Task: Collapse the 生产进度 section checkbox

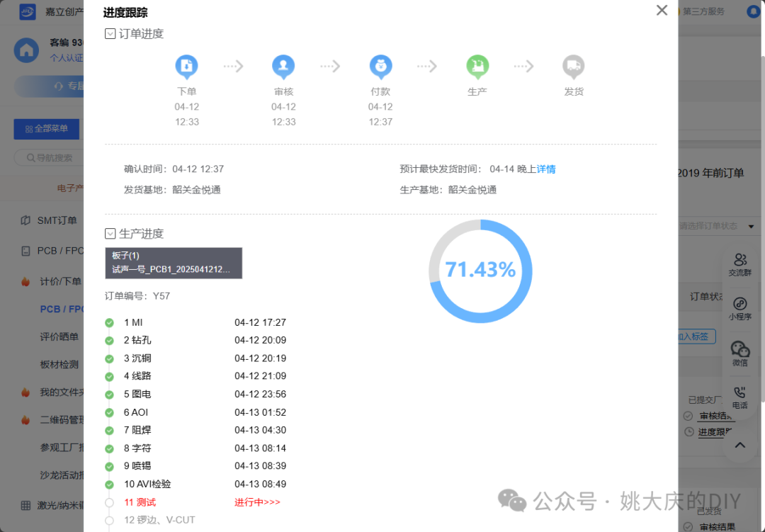Action: [110, 233]
